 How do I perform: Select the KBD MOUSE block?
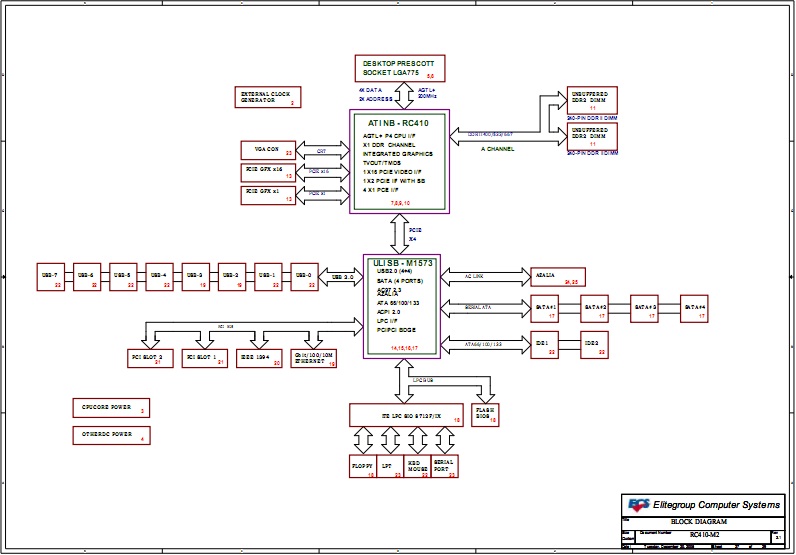417,466
